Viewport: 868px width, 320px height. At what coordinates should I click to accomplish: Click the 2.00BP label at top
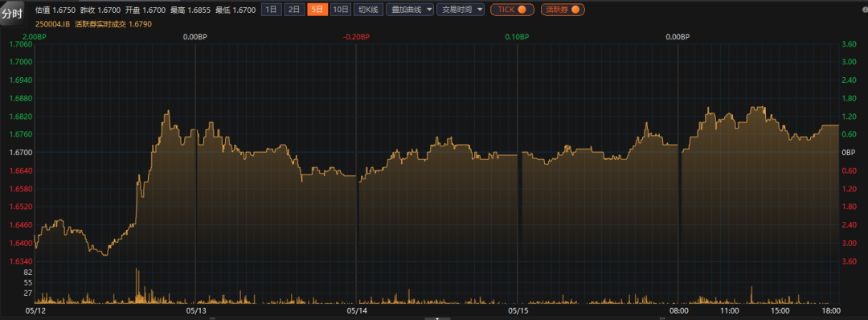click(35, 37)
